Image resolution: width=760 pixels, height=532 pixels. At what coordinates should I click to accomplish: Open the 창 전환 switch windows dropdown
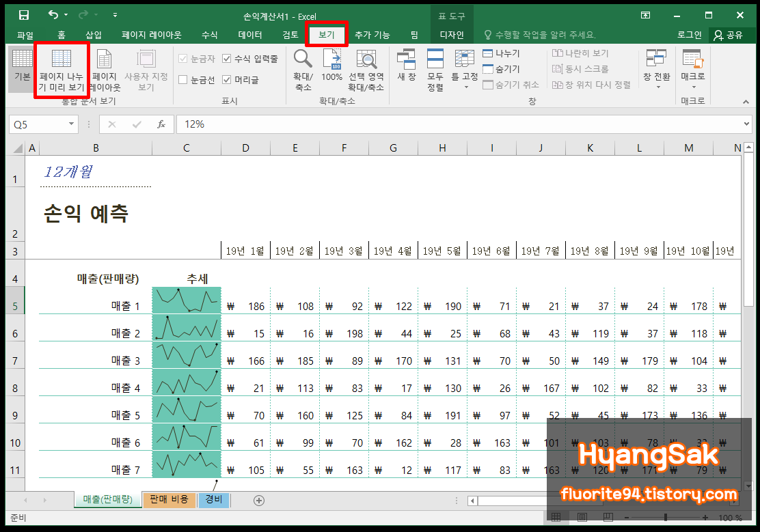[657, 69]
